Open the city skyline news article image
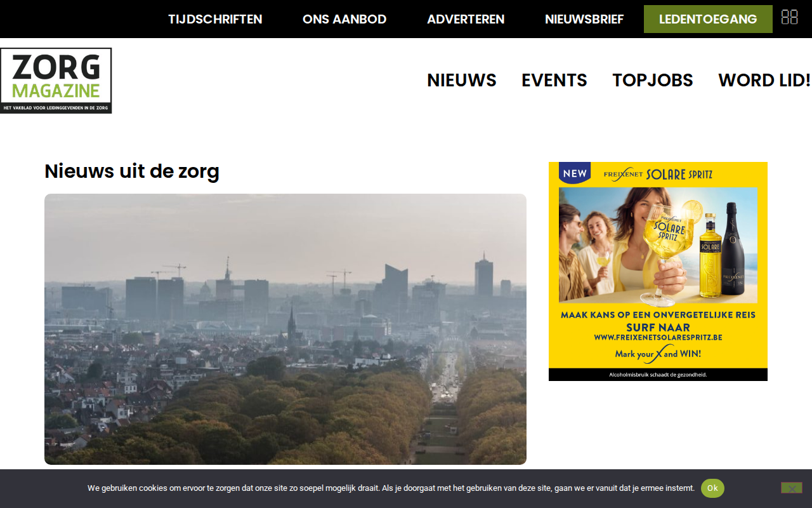Image resolution: width=812 pixels, height=508 pixels. tap(285, 329)
